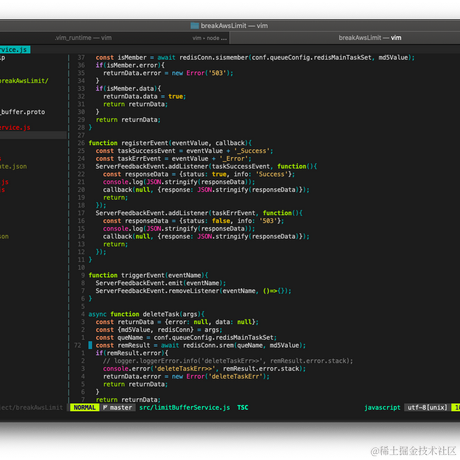Screen dimensions: 460x460
Task: Click const {md5Value, redisConn} = args line
Action: point(159,330)
